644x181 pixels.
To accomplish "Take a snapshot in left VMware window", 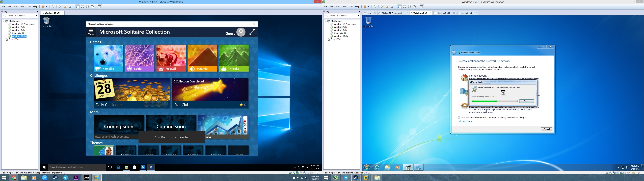I will [x=60, y=7].
